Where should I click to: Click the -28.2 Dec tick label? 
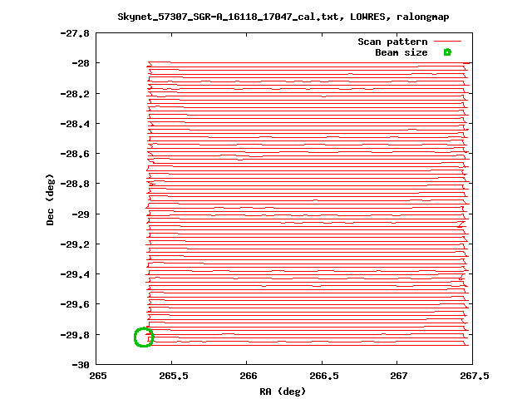point(75,94)
